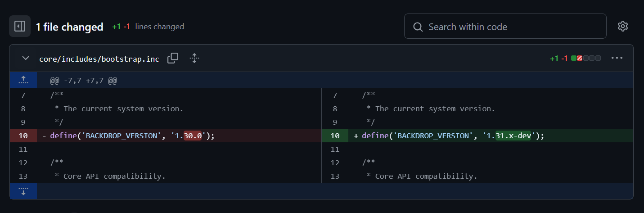The width and height of the screenshot is (644, 213).
Task: Select removed line number 10
Action: click(x=23, y=136)
